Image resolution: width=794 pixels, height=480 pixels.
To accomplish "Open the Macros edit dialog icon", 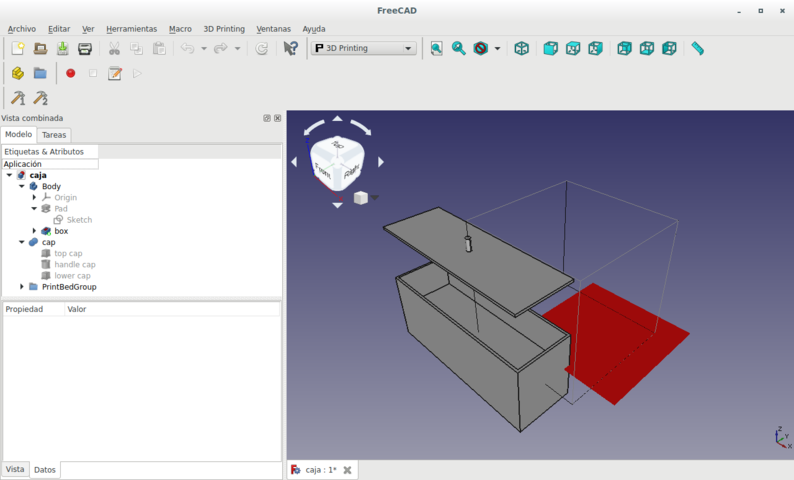I will pos(115,73).
